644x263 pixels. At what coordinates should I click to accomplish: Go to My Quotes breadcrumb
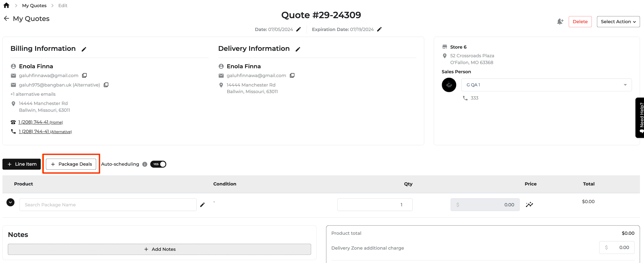click(x=34, y=6)
